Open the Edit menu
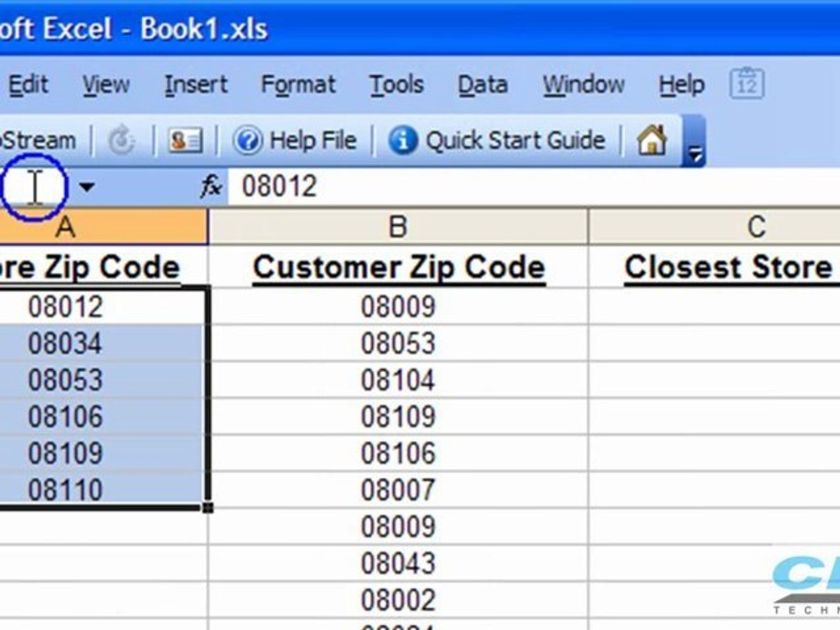Image resolution: width=840 pixels, height=630 pixels. [27, 85]
